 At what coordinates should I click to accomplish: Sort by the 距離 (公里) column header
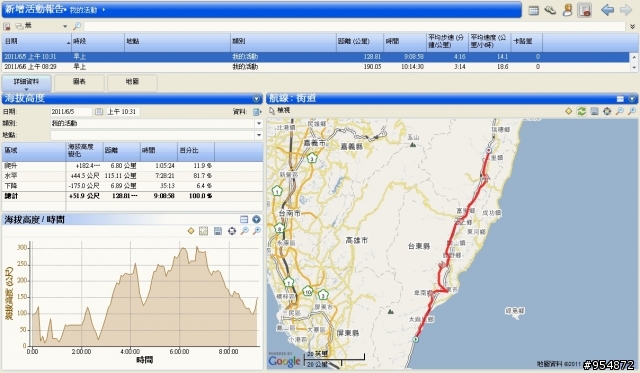click(x=360, y=42)
